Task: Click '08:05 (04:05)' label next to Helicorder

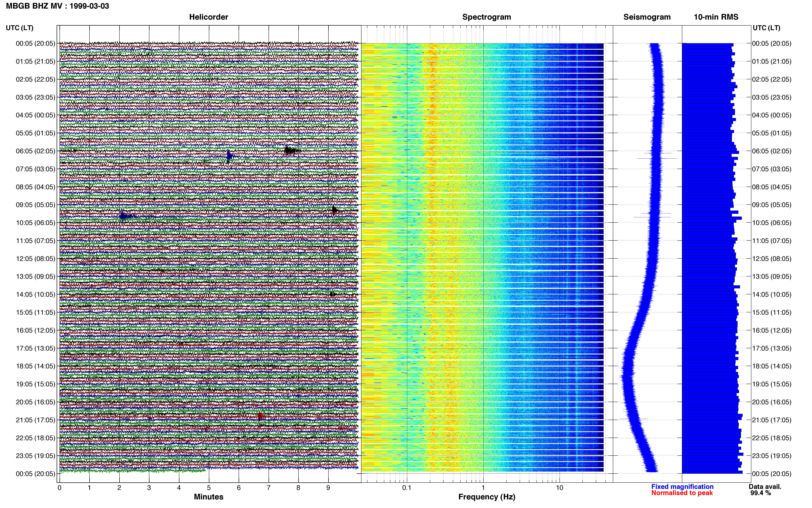Action: [36, 187]
